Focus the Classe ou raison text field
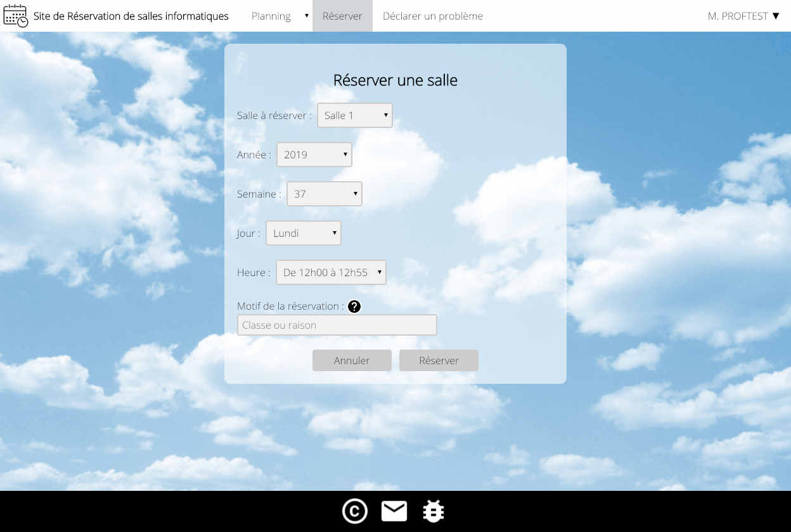Viewport: 791px width, 532px height. click(337, 325)
